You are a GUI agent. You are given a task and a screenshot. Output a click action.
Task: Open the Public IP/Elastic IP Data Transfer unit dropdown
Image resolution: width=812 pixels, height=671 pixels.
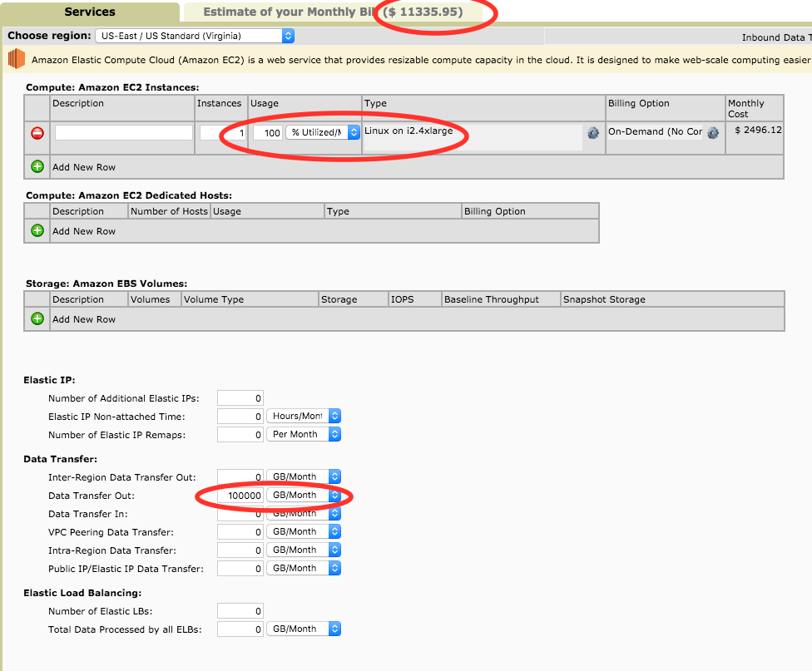click(x=304, y=569)
